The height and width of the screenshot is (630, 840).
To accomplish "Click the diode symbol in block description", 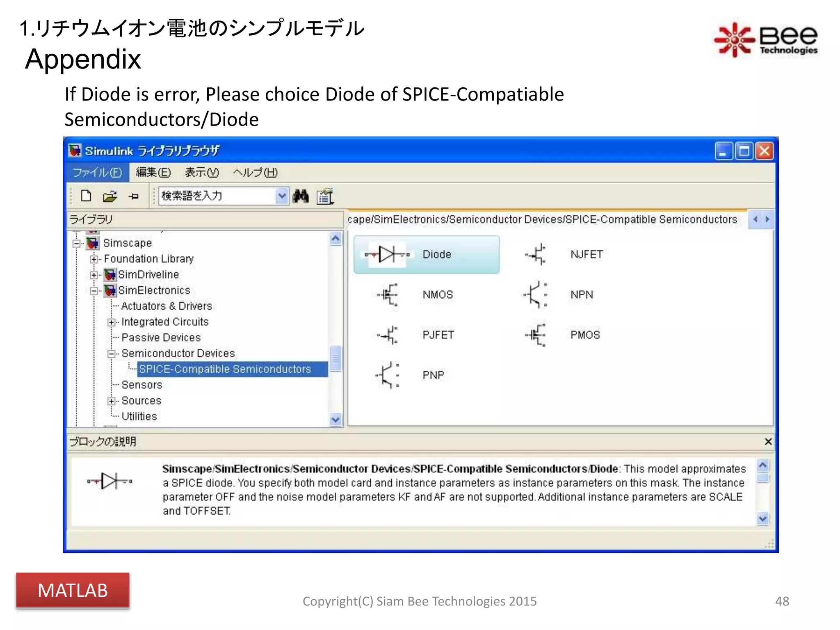I will click(x=110, y=481).
